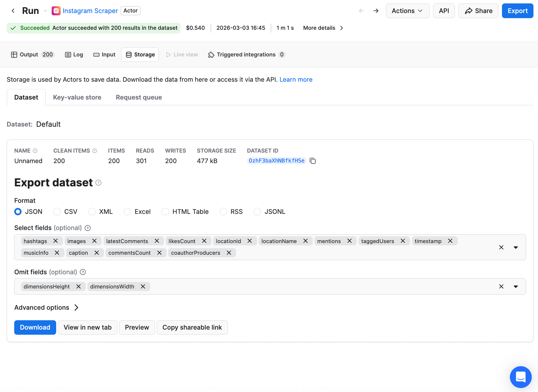The image size is (538, 392).
Task: Remove the taggedUsers field chip
Action: tap(403, 241)
